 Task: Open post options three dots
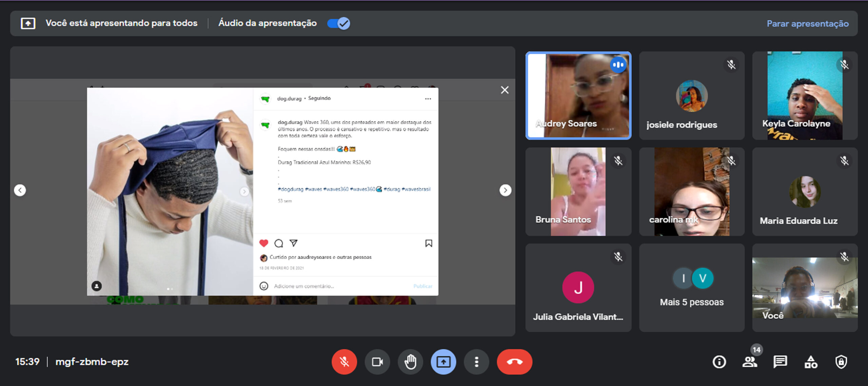click(x=428, y=99)
